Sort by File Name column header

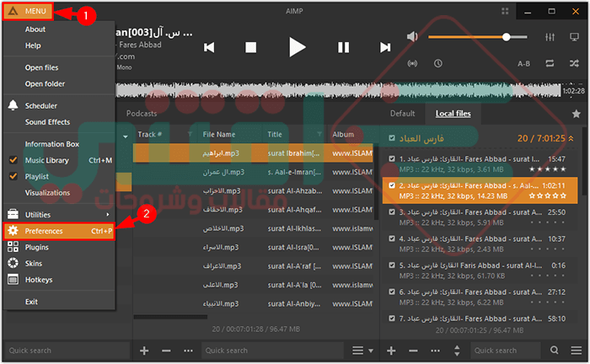(219, 135)
